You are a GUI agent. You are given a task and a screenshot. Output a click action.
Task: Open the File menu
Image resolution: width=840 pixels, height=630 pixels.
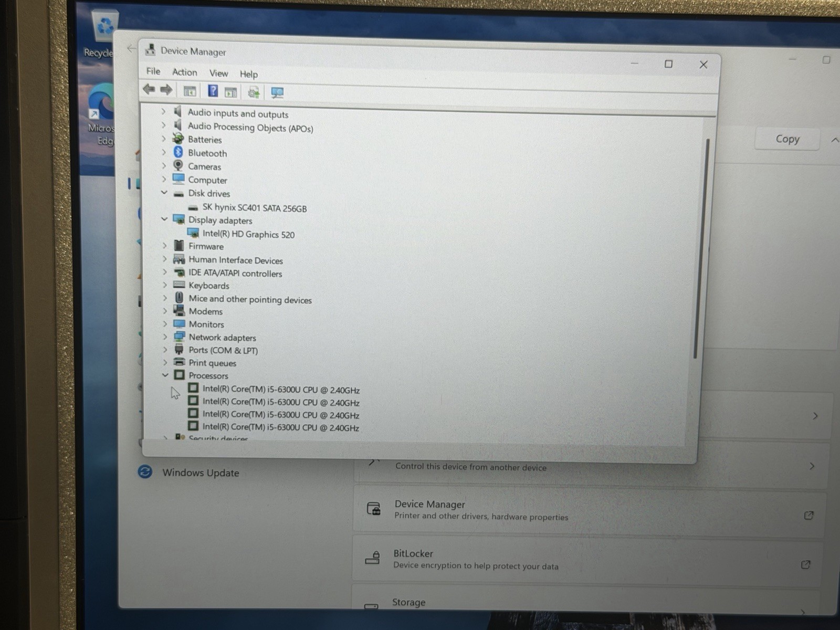[153, 71]
